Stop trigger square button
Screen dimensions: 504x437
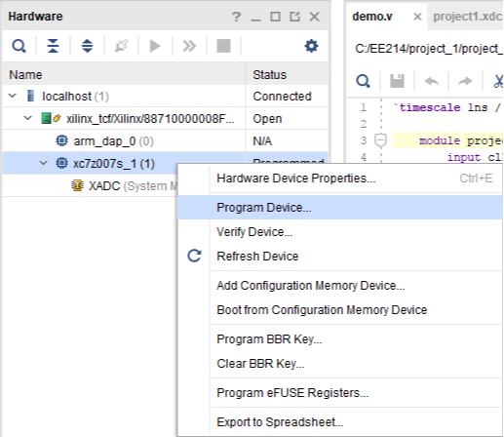(223, 46)
